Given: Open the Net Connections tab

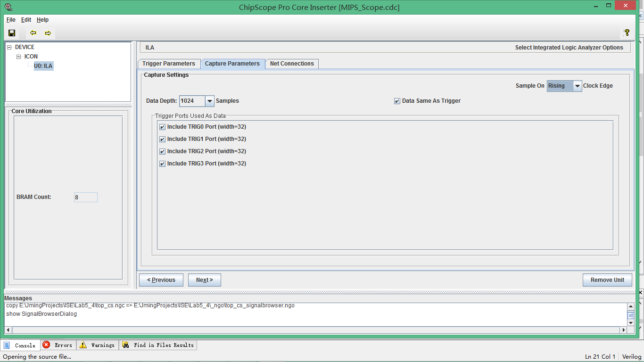Looking at the screenshot, I should tap(292, 64).
